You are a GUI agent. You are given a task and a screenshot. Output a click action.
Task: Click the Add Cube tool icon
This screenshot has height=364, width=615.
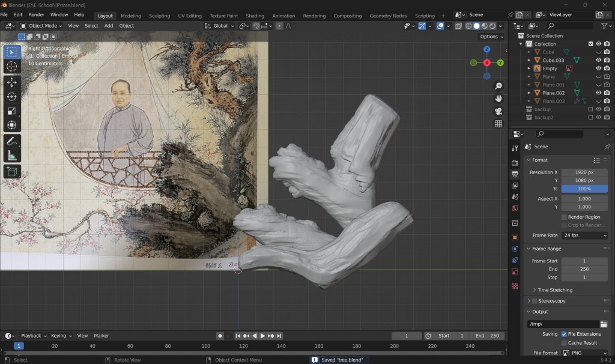[12, 172]
